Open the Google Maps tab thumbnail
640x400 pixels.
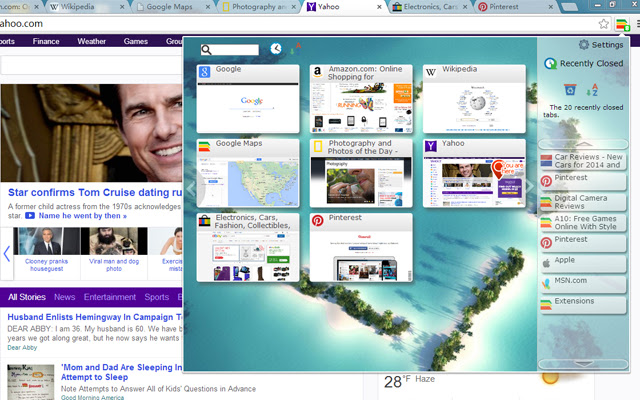pyautogui.click(x=248, y=173)
